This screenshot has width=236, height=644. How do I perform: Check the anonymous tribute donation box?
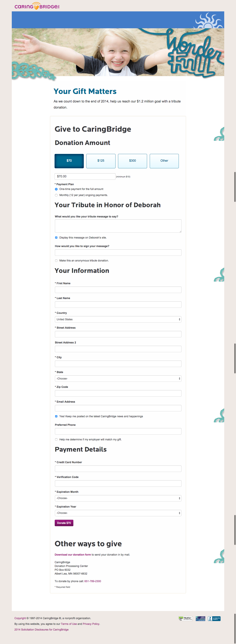click(x=56, y=261)
